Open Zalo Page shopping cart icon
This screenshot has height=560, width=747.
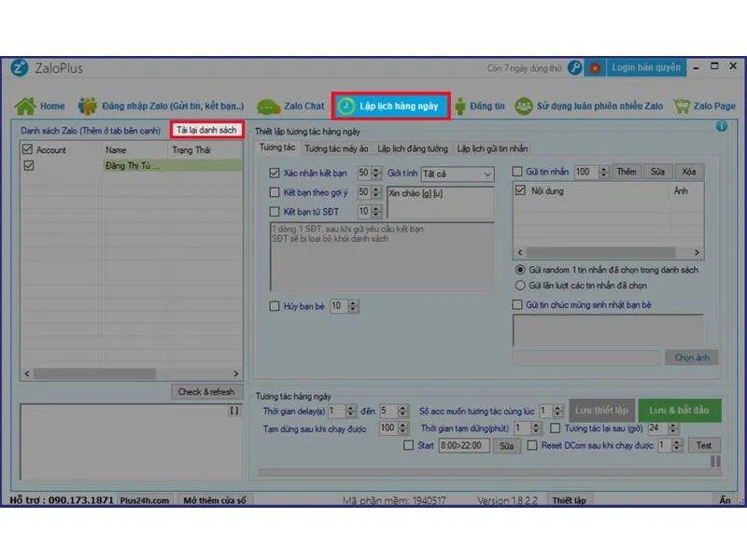pyautogui.click(x=682, y=106)
